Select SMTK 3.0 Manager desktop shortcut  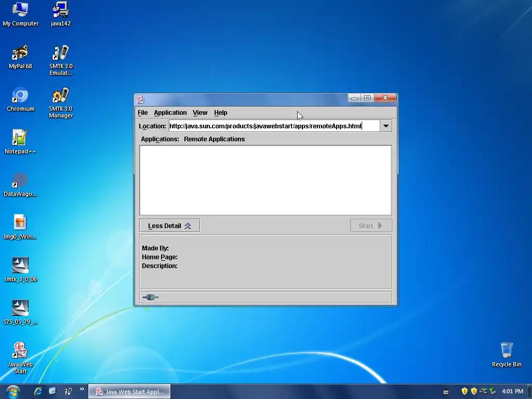pyautogui.click(x=61, y=103)
